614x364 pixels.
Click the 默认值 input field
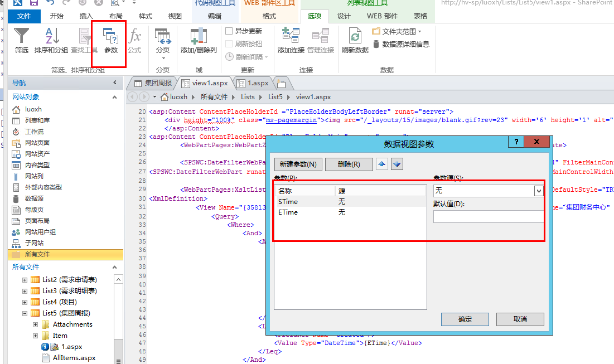pyautogui.click(x=488, y=216)
